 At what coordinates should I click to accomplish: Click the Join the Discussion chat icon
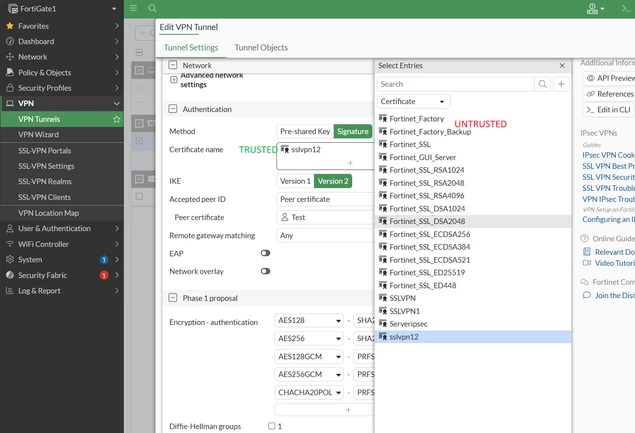point(586,295)
